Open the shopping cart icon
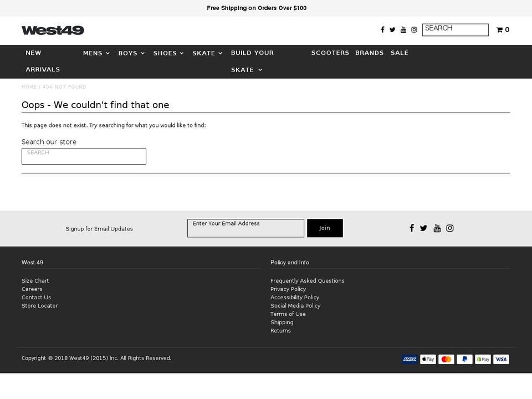 (499, 30)
